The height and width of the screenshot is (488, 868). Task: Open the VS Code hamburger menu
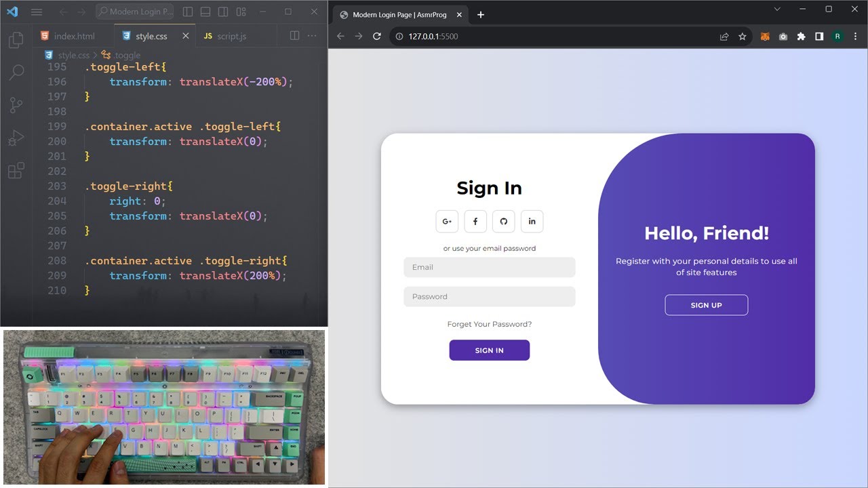[x=37, y=12]
